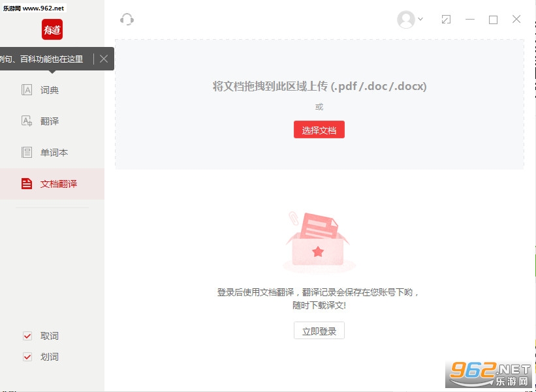The image size is (536, 392).
Task: Click the 百科功能也在这里 tooltip text
Action: (x=52, y=59)
